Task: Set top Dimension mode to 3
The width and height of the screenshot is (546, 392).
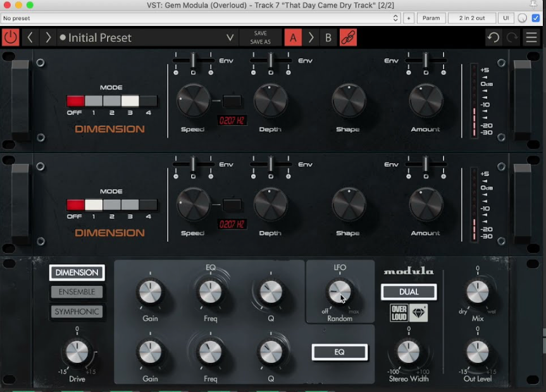Action: click(x=130, y=101)
